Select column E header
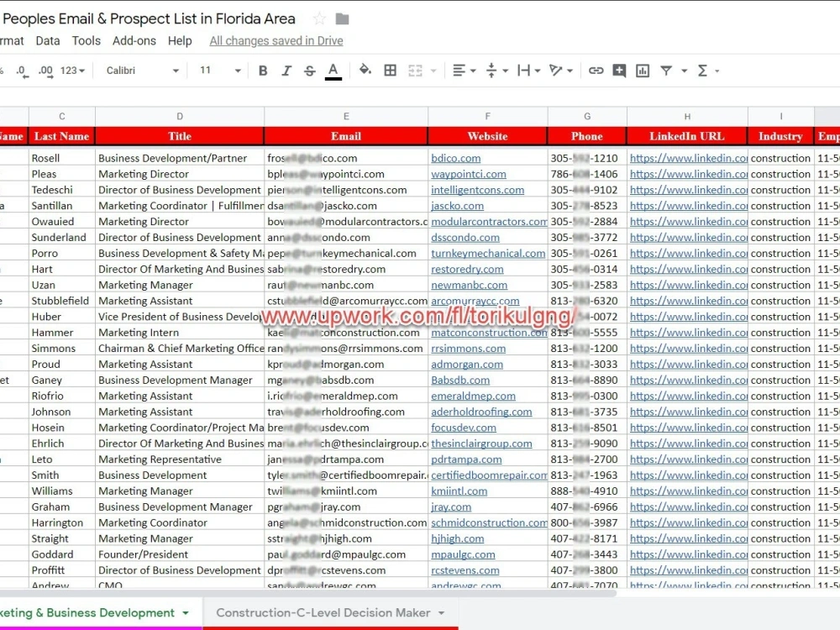This screenshot has width=840, height=630. tap(346, 116)
